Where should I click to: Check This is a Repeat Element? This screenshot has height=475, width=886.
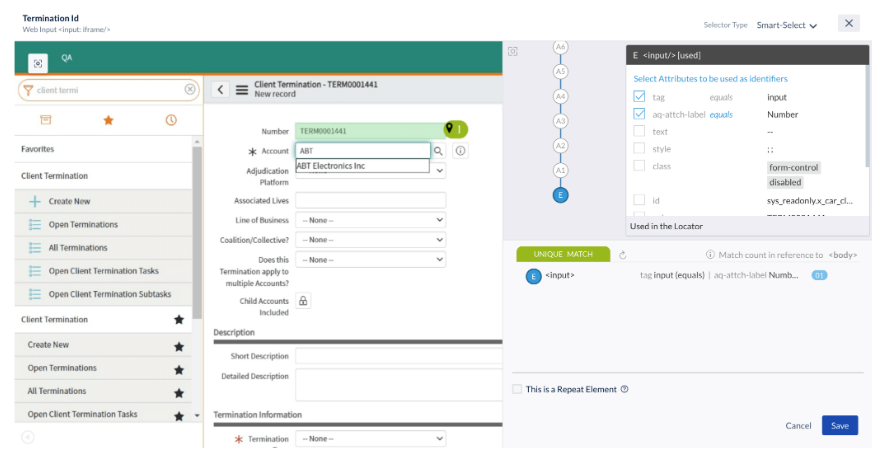[517, 389]
